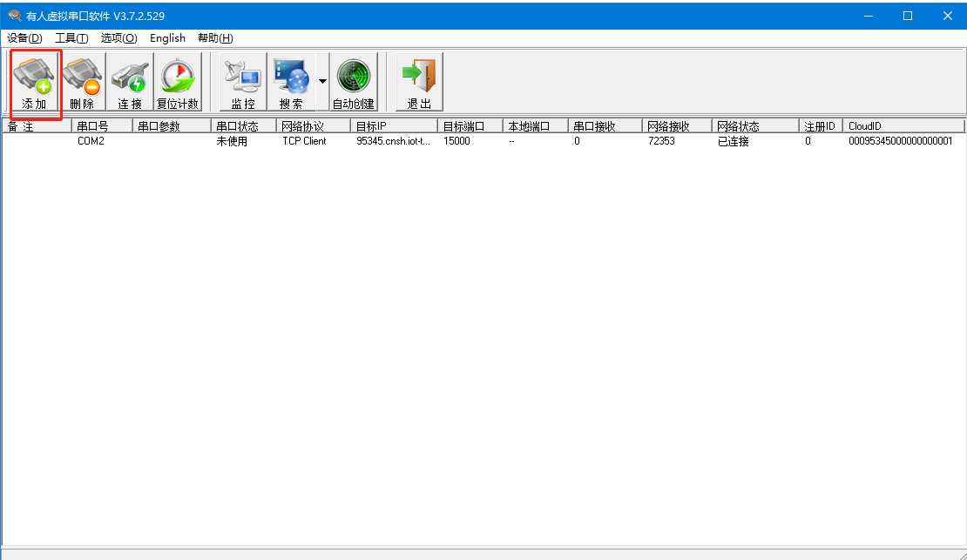
Task: Switch language via English menu item
Action: [167, 37]
